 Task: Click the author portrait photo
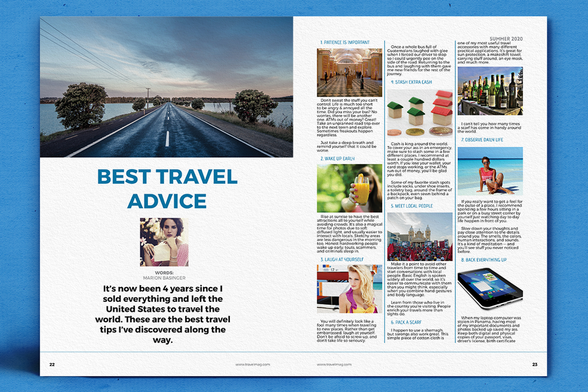pos(164,242)
